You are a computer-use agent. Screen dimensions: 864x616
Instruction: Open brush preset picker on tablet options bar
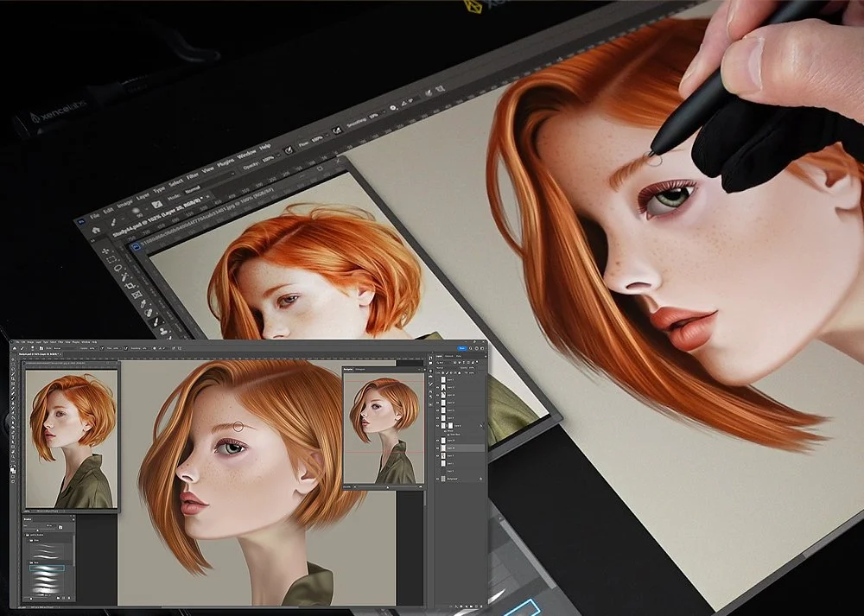(x=137, y=211)
